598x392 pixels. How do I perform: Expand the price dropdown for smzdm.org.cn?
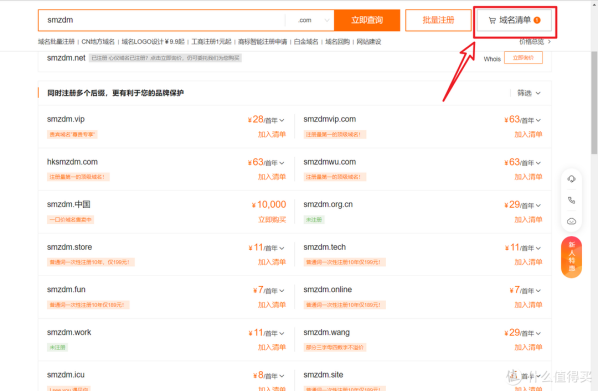[x=538, y=206]
